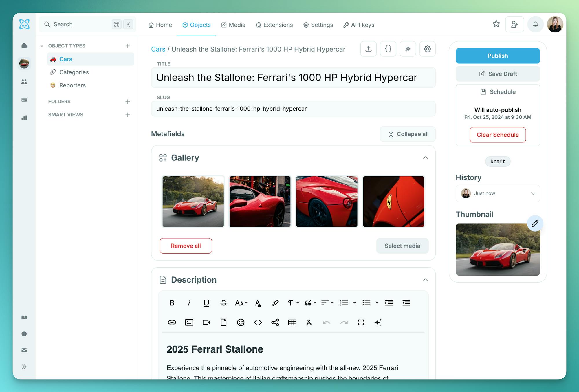The image size is (579, 392).
Task: Open the code view brackets icon
Action: (x=258, y=322)
